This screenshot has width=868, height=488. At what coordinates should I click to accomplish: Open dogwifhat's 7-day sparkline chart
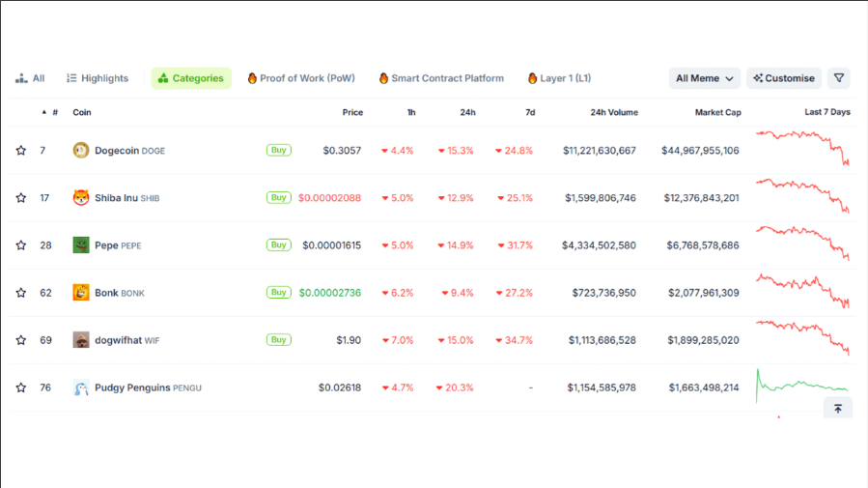coord(802,337)
